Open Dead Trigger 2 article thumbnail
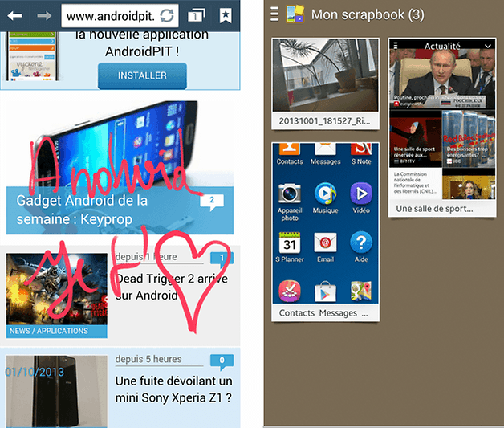504x428 pixels. click(x=56, y=289)
